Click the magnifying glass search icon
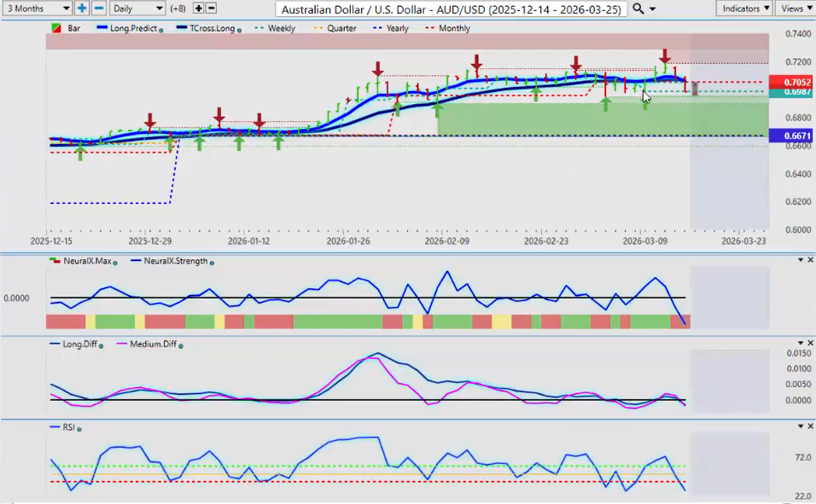816x504 pixels. click(x=638, y=9)
